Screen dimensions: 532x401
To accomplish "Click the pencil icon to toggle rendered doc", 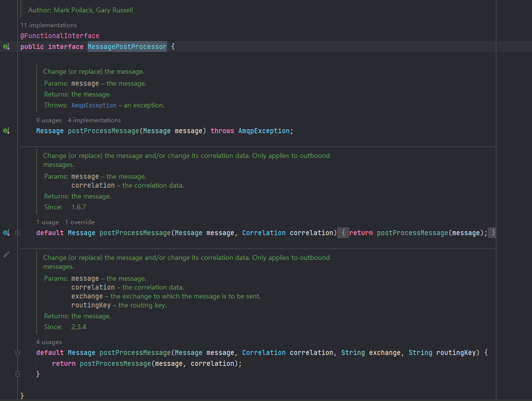I will pos(6,254).
